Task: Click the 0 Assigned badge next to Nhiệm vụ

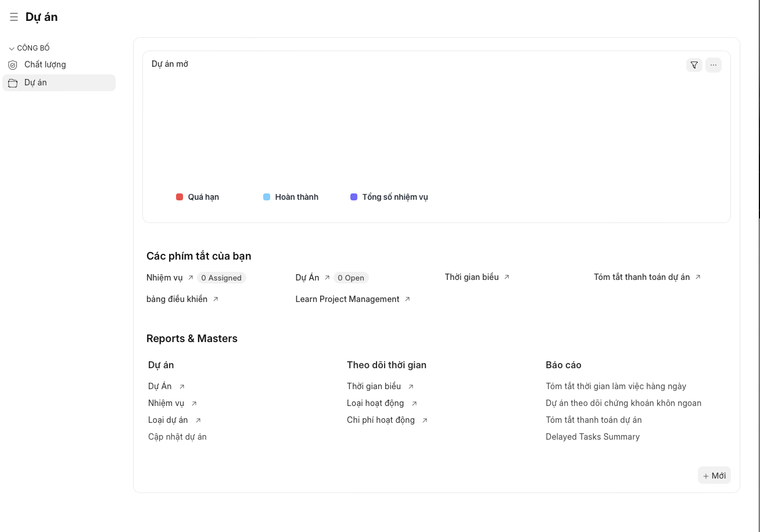Action: (221, 277)
